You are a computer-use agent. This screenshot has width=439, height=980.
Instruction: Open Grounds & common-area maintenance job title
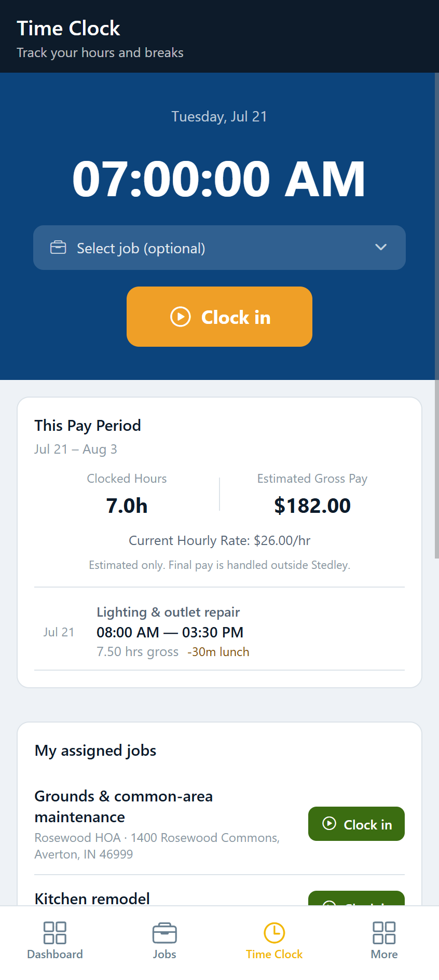pos(124,807)
